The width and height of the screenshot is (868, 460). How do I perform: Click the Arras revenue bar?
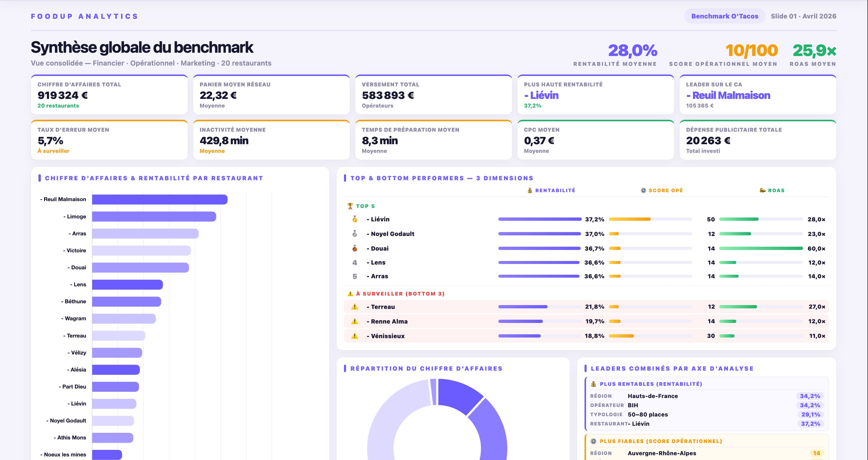click(x=145, y=233)
